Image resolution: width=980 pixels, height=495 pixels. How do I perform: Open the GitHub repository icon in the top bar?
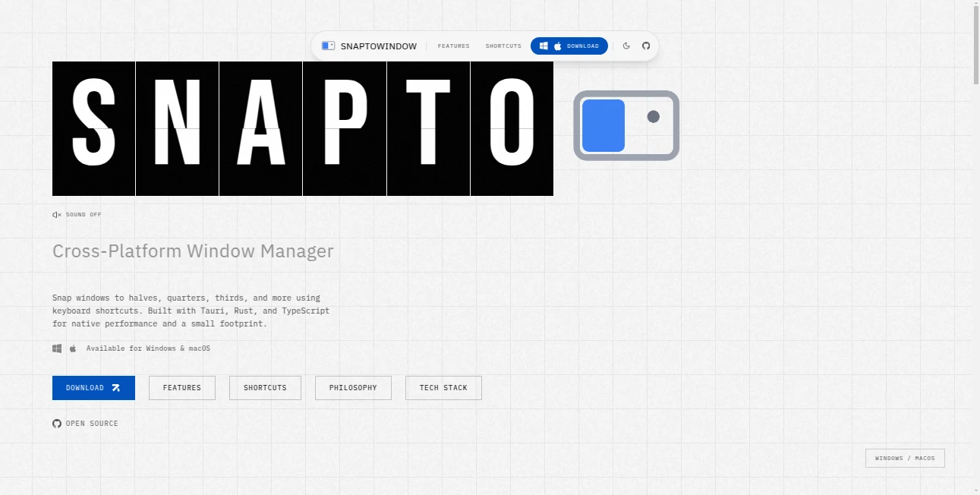[646, 46]
